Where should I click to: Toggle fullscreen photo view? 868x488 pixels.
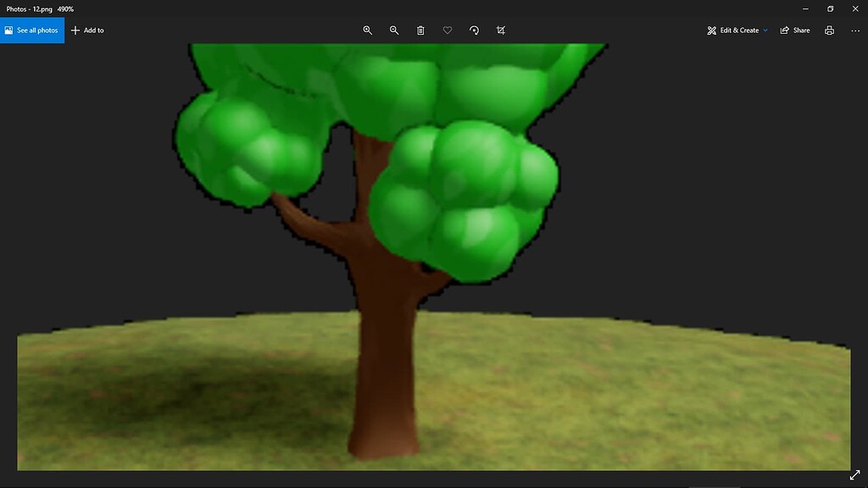(855, 475)
